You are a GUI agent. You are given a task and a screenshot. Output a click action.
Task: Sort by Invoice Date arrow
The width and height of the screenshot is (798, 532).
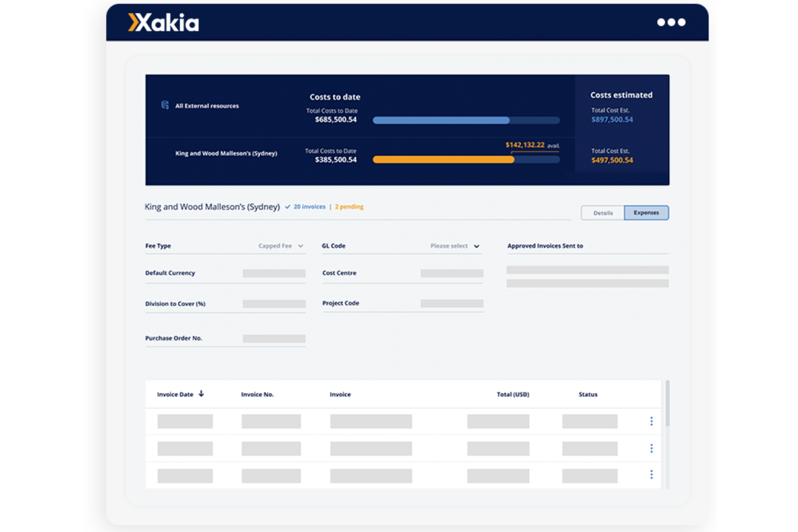tap(201, 394)
